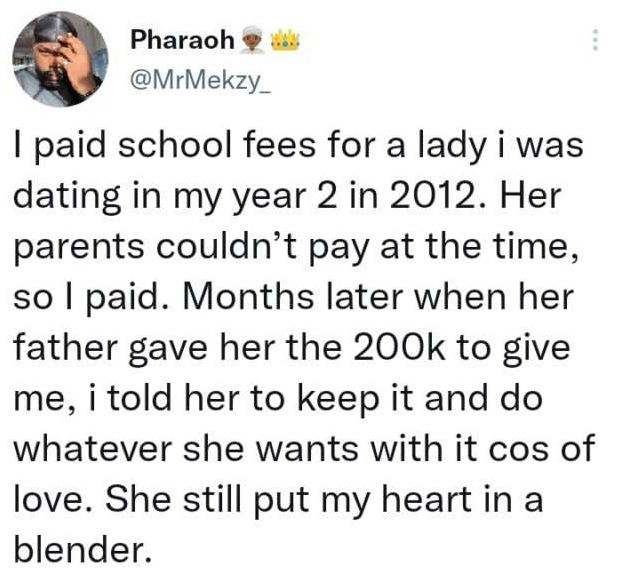The image size is (617, 568).
Task: Click the profile avatar photo
Action: click(x=59, y=59)
